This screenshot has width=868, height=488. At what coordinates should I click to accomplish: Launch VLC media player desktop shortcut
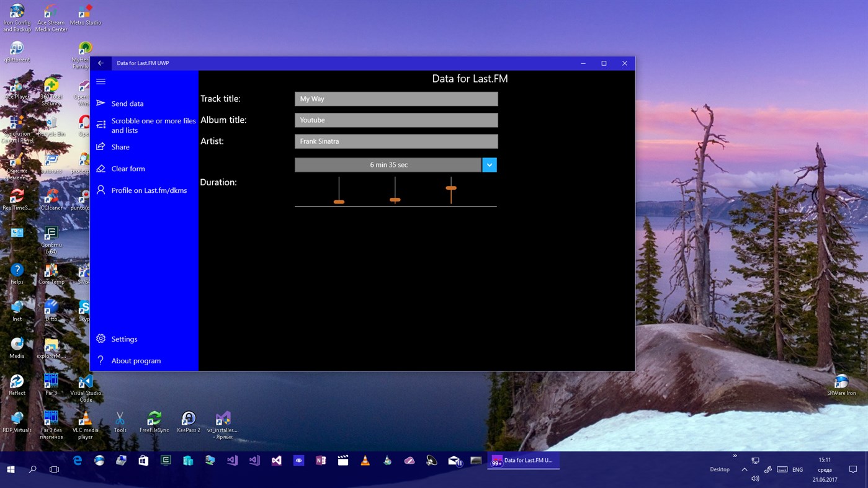85,425
